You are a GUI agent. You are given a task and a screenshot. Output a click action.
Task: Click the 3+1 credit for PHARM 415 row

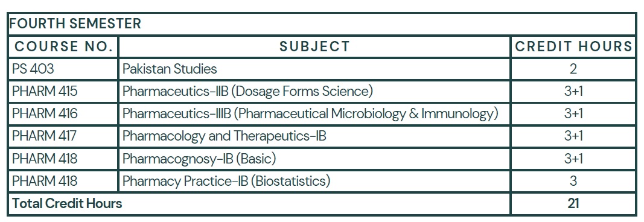573,91
